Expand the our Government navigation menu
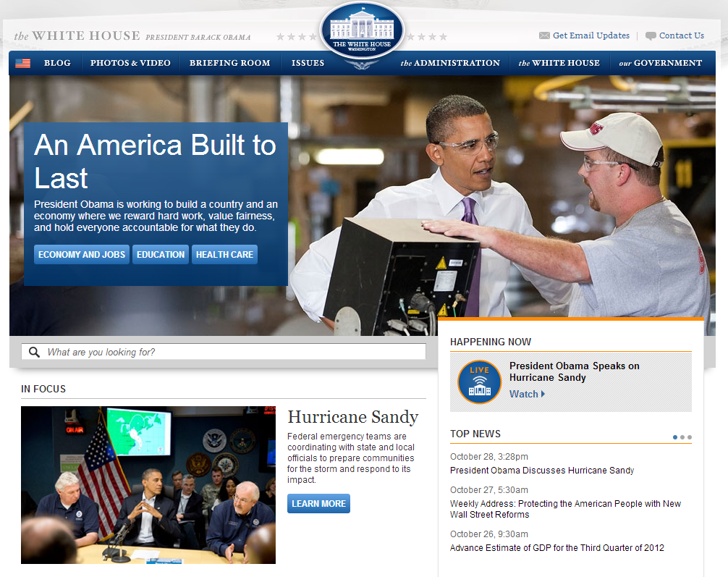 pos(660,63)
